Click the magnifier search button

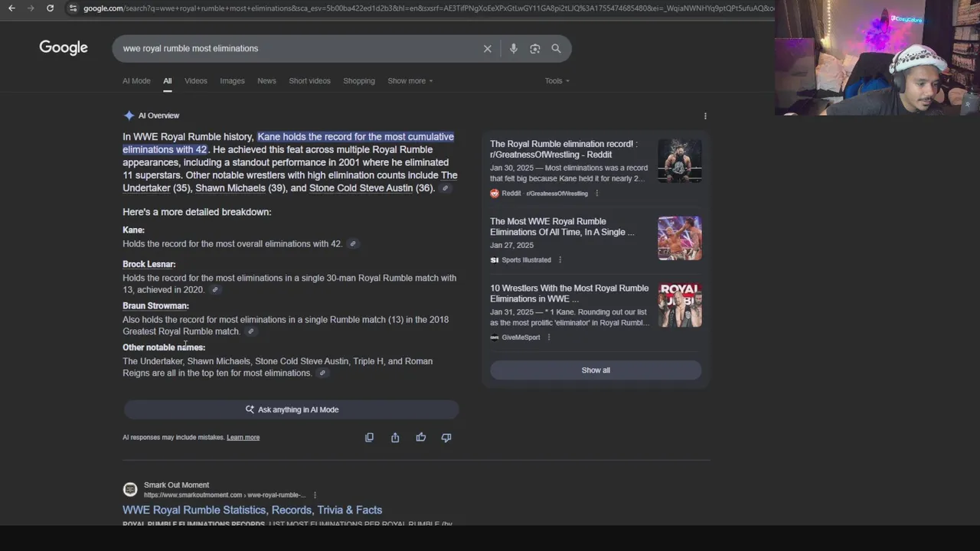pos(556,48)
